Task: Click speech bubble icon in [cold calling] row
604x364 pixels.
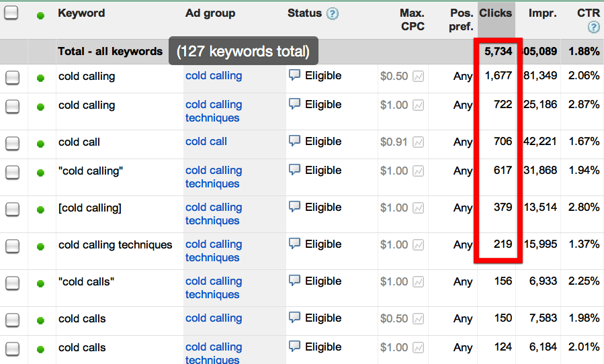Action: coord(294,207)
